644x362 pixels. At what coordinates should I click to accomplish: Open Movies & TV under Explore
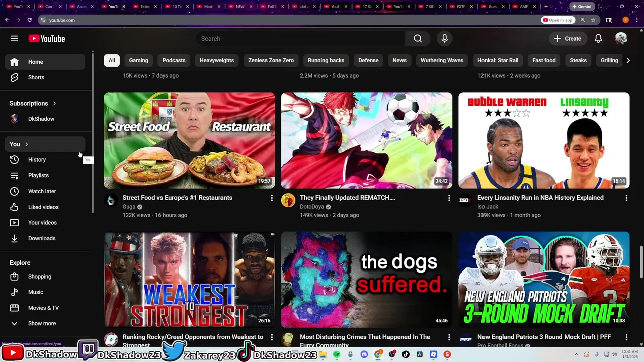(45, 308)
